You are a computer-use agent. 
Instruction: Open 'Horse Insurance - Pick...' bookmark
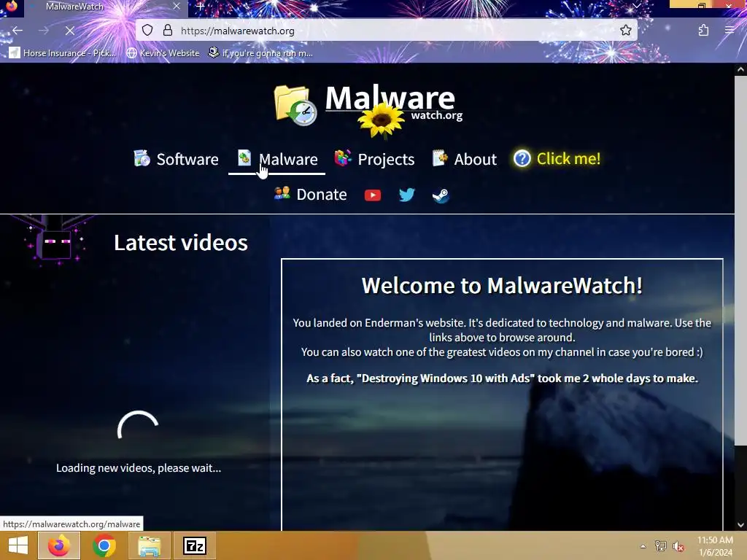[63, 52]
